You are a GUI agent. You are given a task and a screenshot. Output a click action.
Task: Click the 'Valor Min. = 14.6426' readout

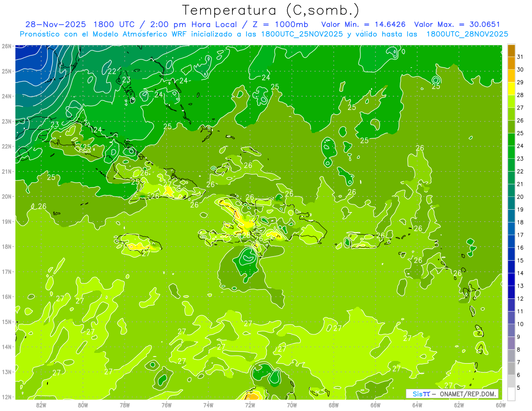[364, 24]
